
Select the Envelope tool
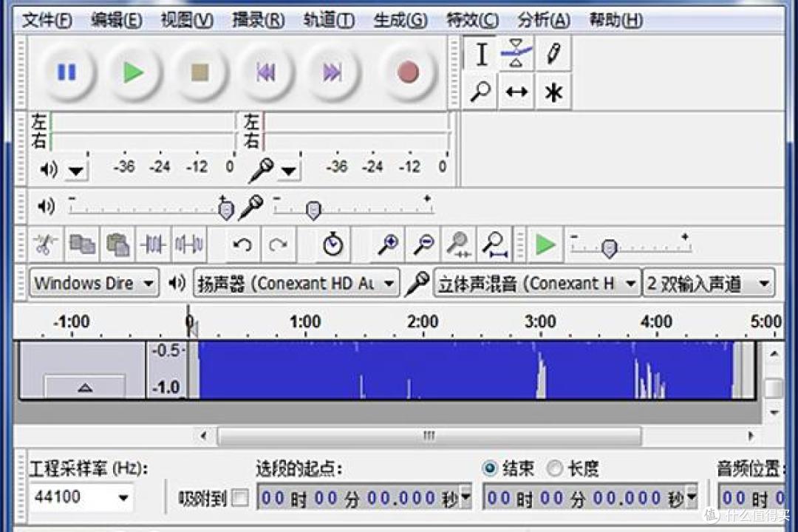[x=516, y=54]
